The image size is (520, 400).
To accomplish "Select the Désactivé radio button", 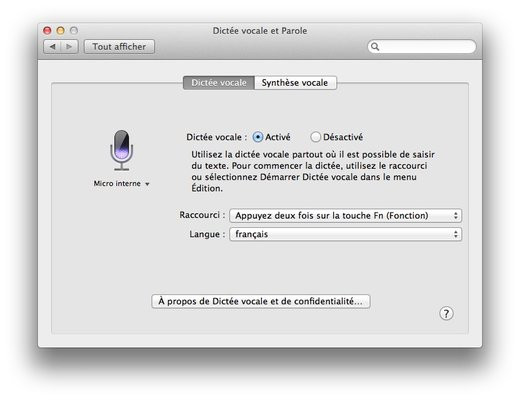I will tap(315, 137).
